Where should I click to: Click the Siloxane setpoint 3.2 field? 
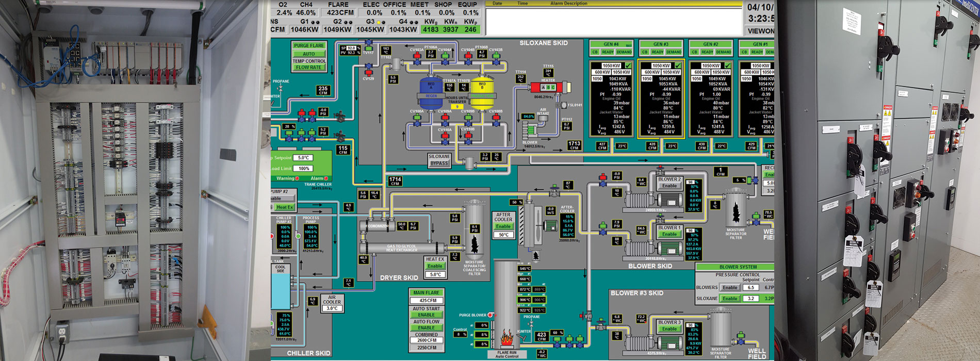pos(750,299)
